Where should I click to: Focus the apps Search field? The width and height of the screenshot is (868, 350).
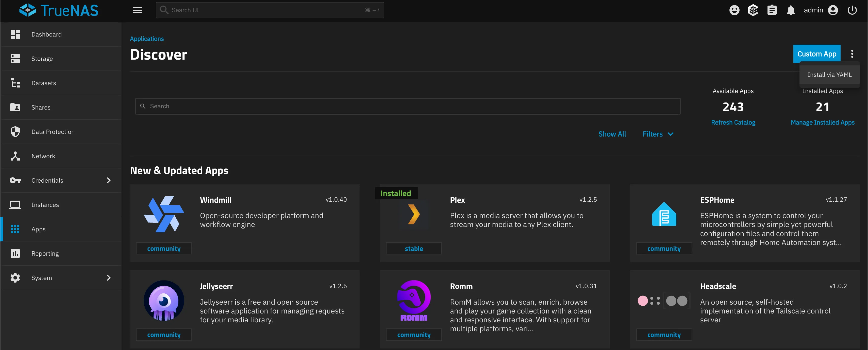[408, 106]
